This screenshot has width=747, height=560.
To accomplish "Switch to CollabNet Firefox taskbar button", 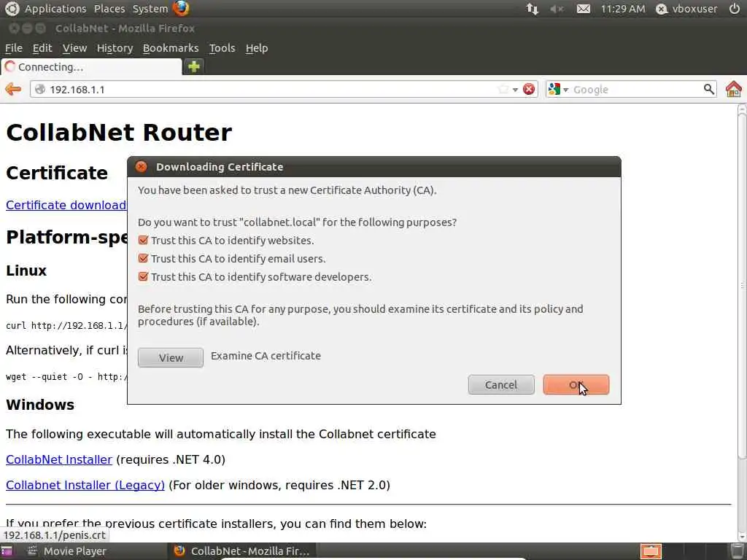I will pos(241,551).
